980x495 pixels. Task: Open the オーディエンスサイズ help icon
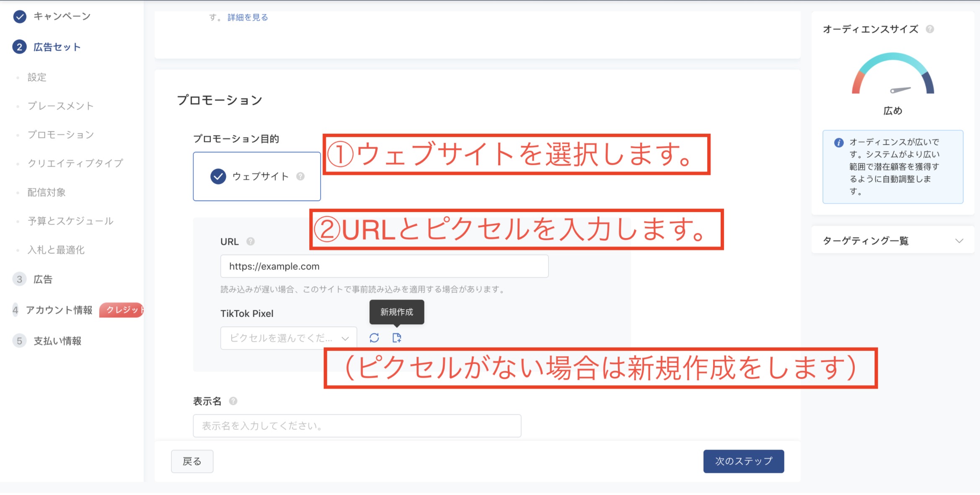coord(930,29)
